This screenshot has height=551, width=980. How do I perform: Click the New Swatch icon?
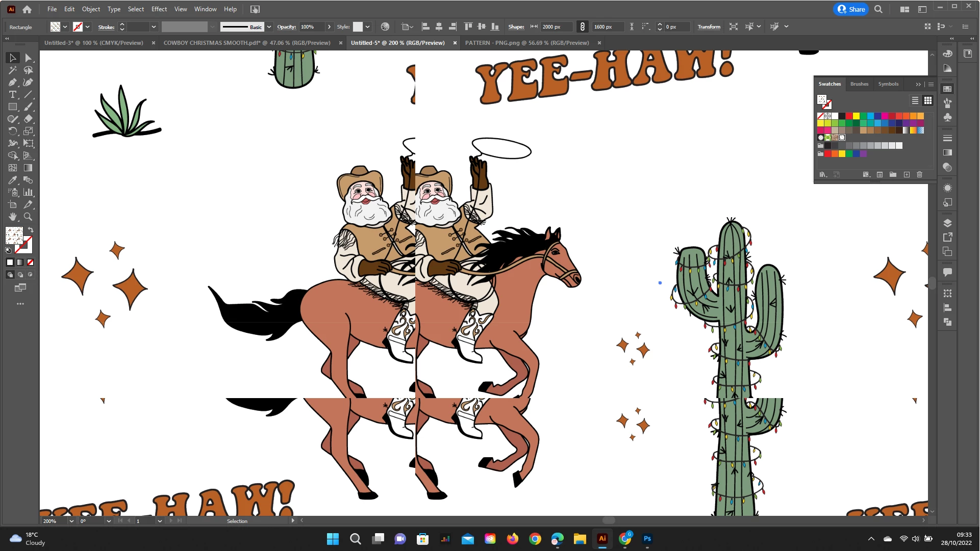click(x=907, y=175)
